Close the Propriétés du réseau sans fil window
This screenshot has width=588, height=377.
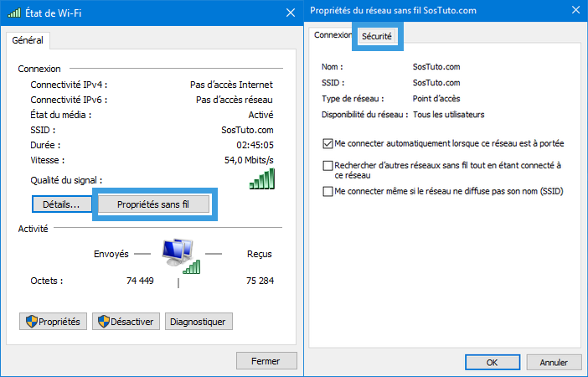coord(575,10)
